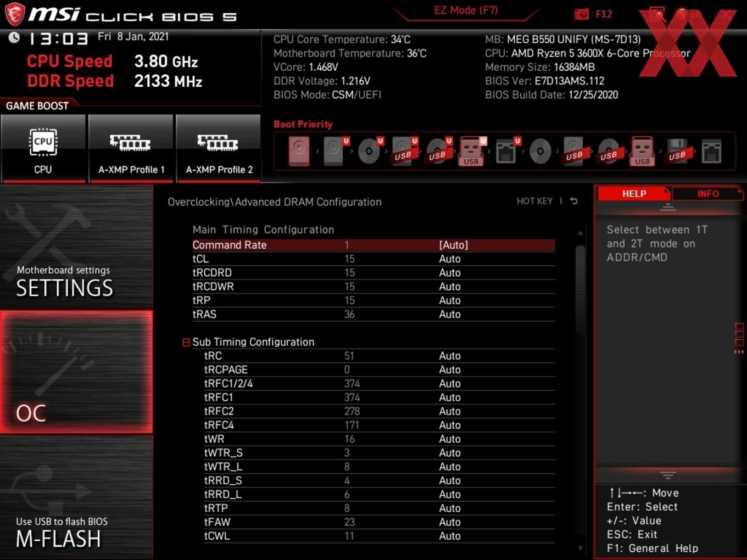Viewport: 747px width, 560px height.
Task: Change the tRP Auto value
Action: 449,300
